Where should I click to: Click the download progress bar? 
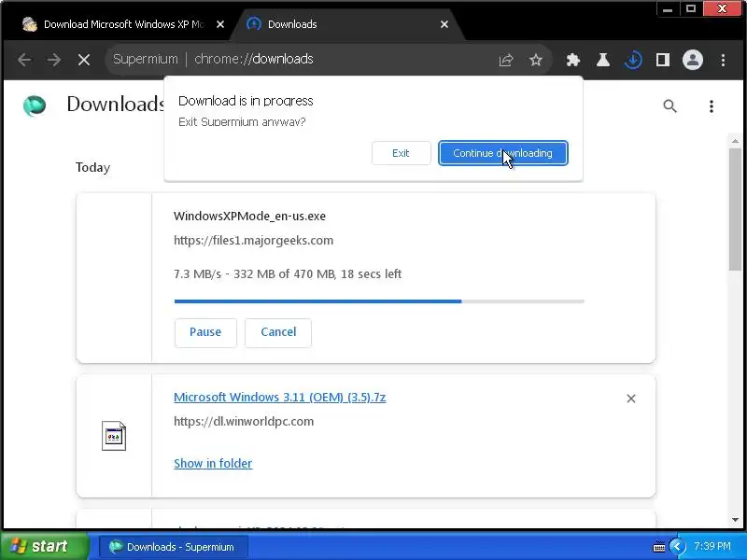[379, 301]
